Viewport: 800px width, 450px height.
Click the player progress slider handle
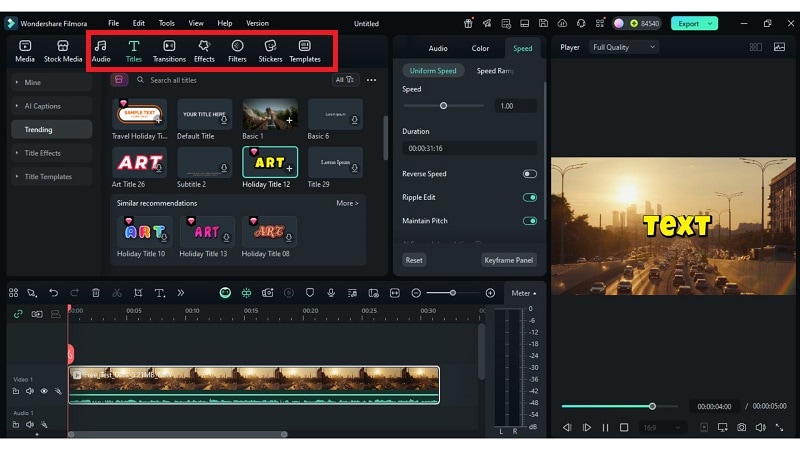pyautogui.click(x=652, y=407)
